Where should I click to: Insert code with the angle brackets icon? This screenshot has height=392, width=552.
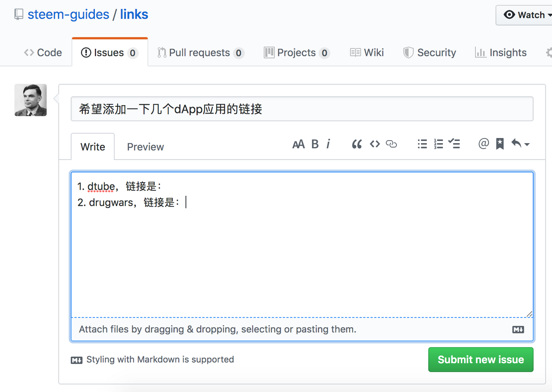(x=375, y=144)
